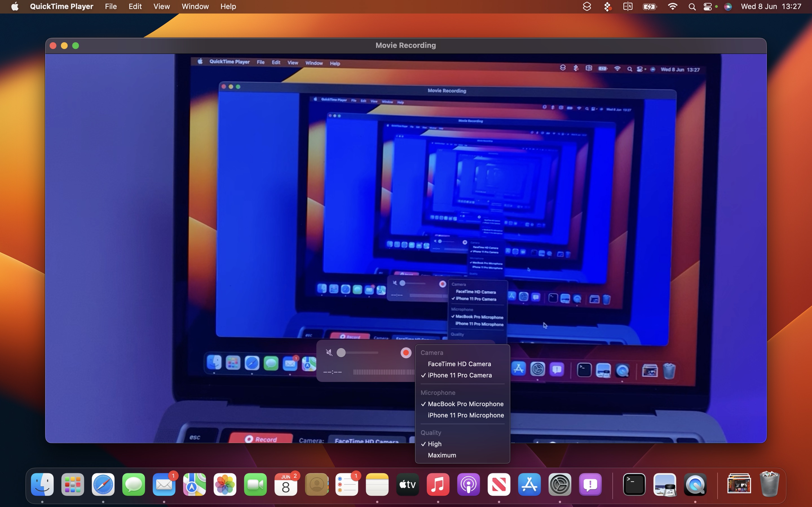
Task: Open FaceTime app from Dock
Action: point(255,484)
